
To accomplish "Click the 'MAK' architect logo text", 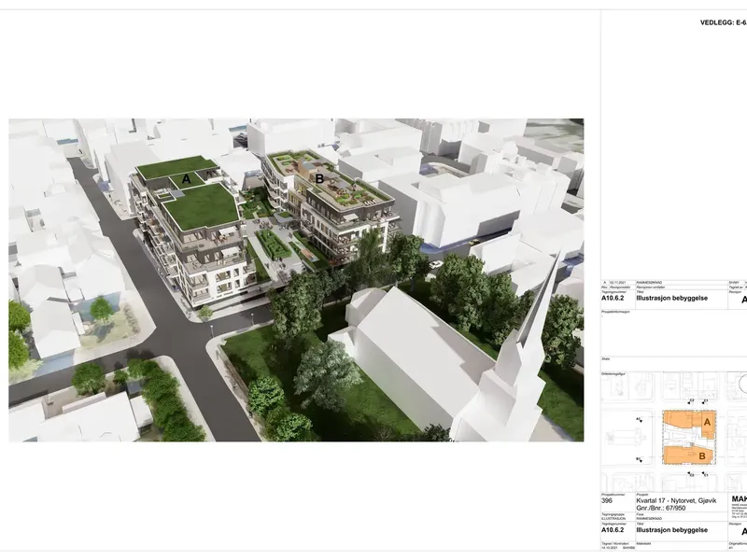I will (739, 498).
